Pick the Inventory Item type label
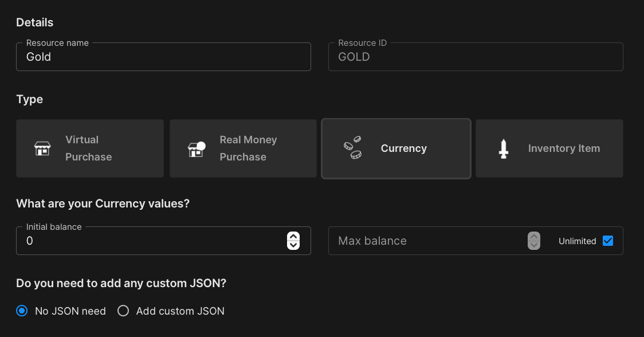Image resolution: width=644 pixels, height=337 pixels. [x=563, y=148]
